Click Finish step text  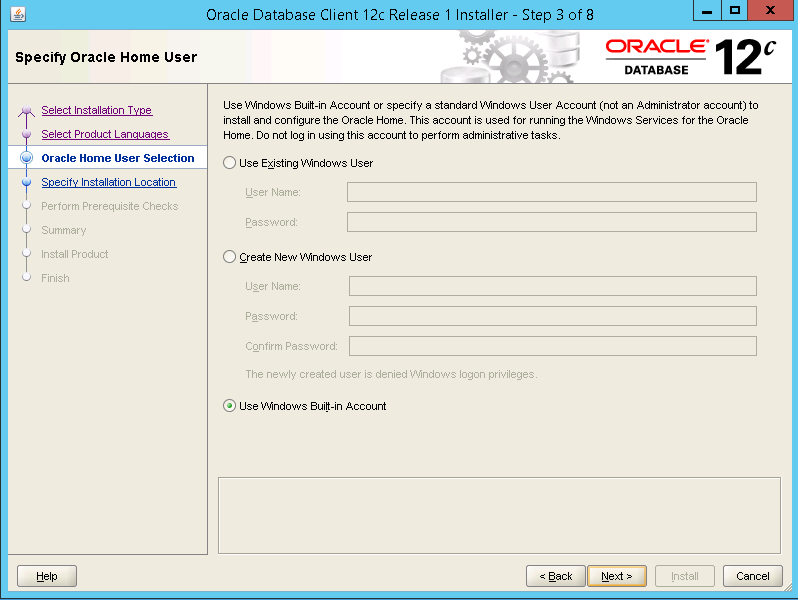55,278
